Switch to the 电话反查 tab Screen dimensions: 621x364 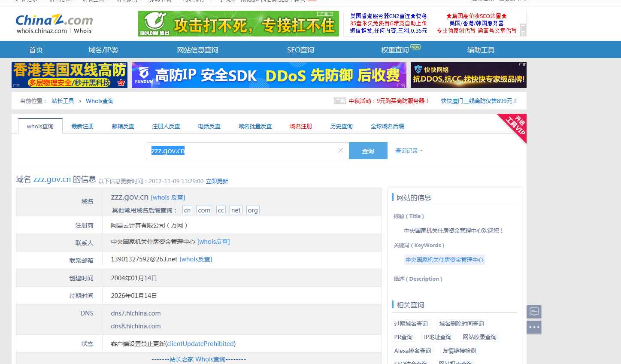(209, 126)
